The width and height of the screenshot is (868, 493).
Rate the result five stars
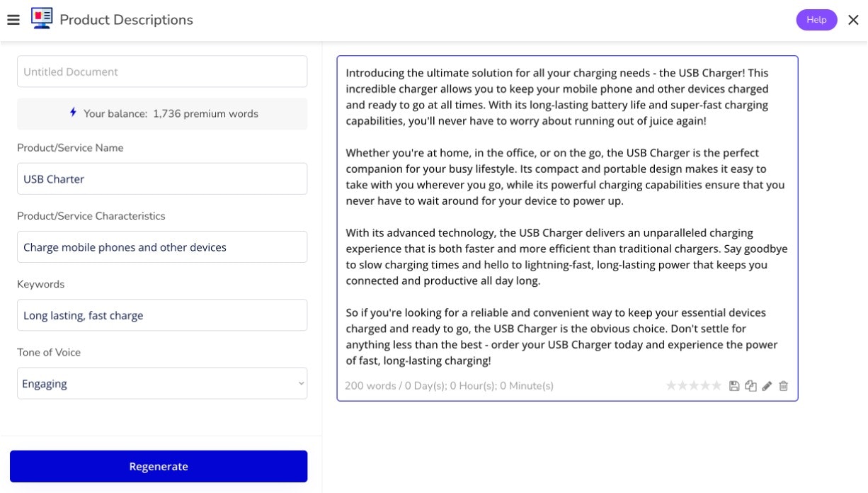pos(716,385)
